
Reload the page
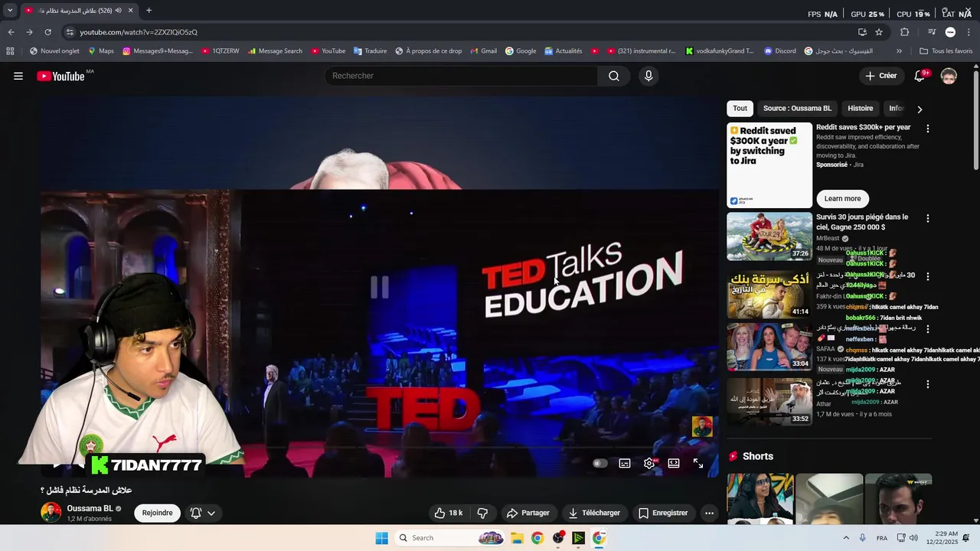click(x=47, y=32)
